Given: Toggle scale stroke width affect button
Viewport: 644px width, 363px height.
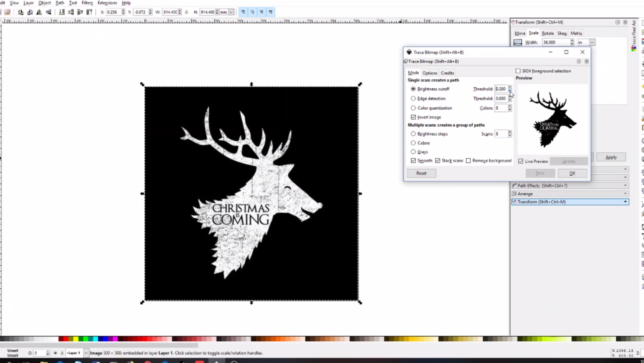Looking at the screenshot, I should pos(243,12).
